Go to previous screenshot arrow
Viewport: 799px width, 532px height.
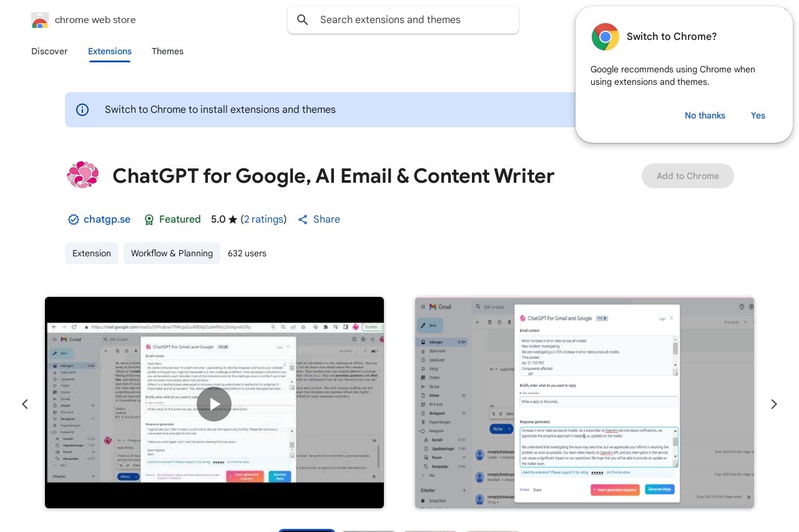pos(25,404)
